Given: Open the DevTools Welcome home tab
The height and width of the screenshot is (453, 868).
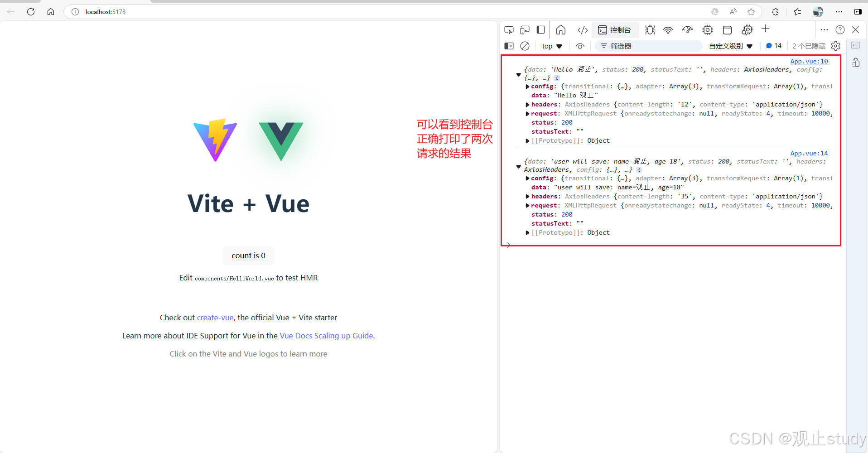Looking at the screenshot, I should coord(561,30).
